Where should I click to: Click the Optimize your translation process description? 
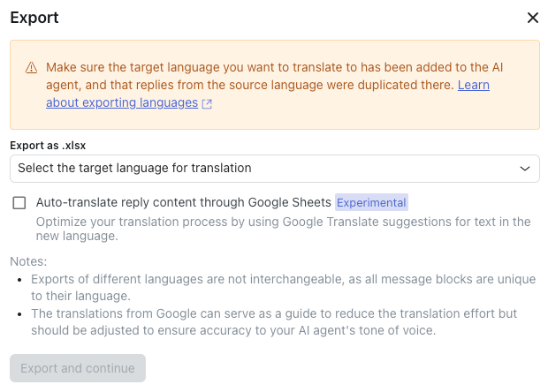[x=283, y=229]
